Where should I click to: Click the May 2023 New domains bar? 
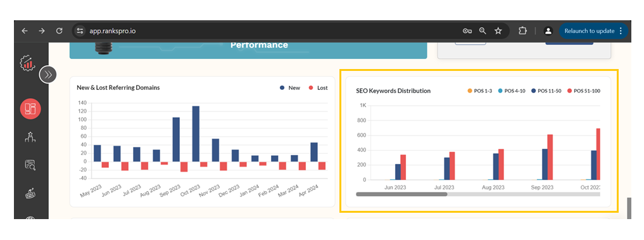click(98, 153)
